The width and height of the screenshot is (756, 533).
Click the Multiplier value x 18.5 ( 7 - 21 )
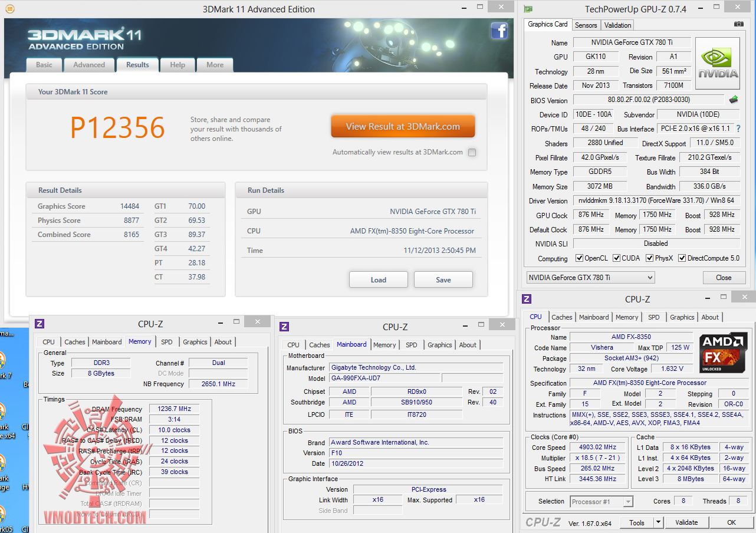(x=597, y=458)
